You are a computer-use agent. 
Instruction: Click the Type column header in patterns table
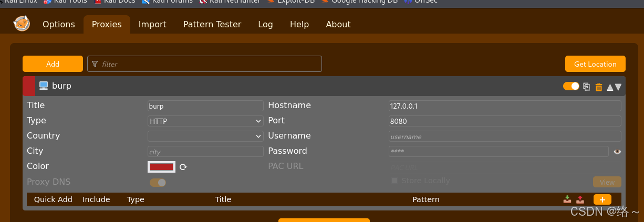(136, 199)
